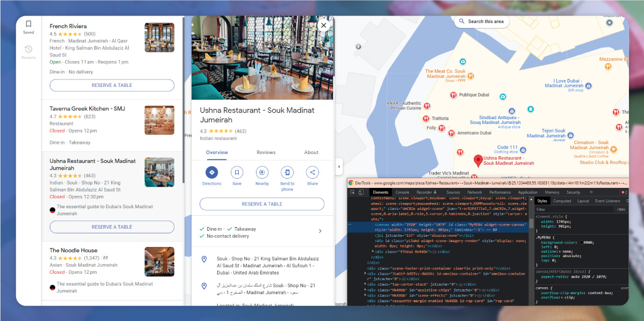Click Reserve a Table in details panel

262,204
